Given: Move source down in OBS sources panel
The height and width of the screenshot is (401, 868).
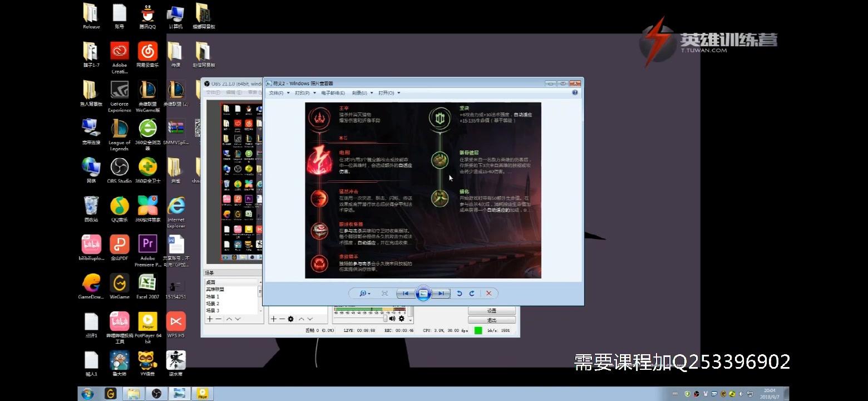Looking at the screenshot, I should (x=310, y=319).
